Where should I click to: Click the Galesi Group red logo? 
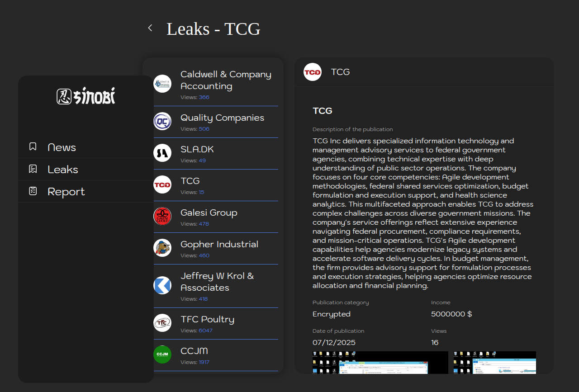click(162, 216)
